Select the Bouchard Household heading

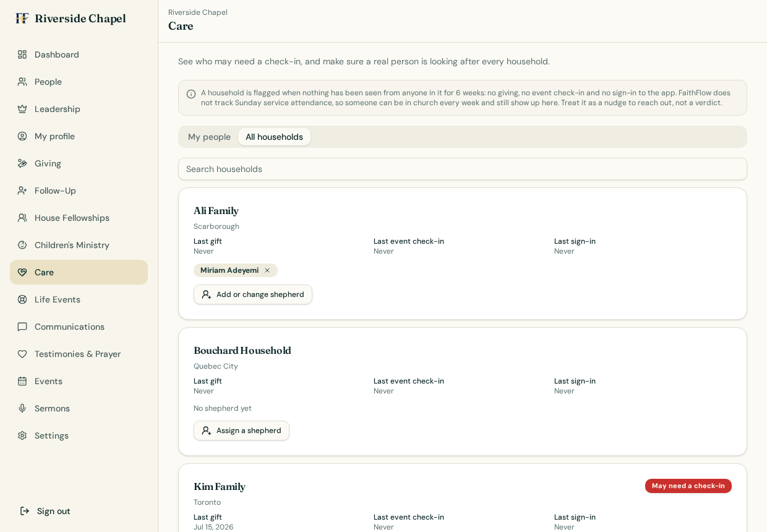pyautogui.click(x=242, y=350)
